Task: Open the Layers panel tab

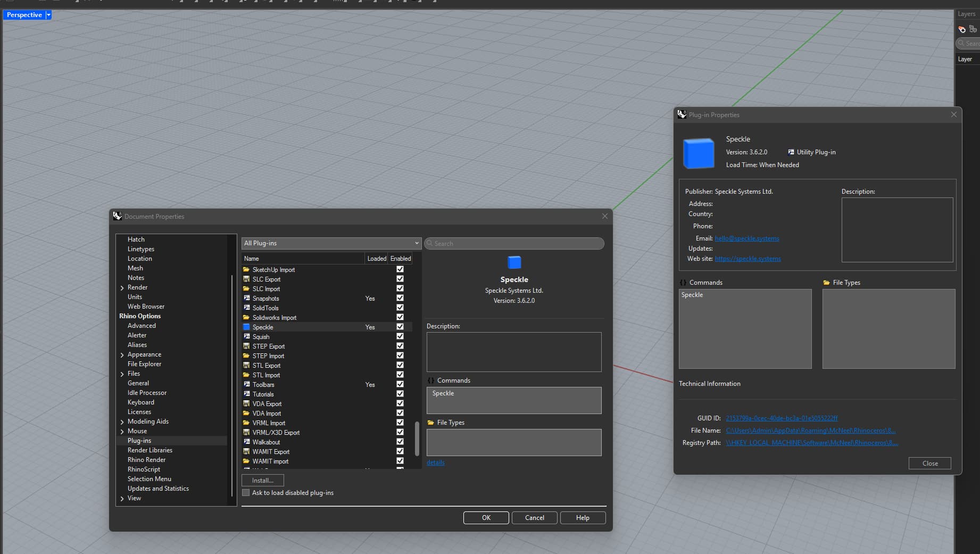Action: (966, 14)
